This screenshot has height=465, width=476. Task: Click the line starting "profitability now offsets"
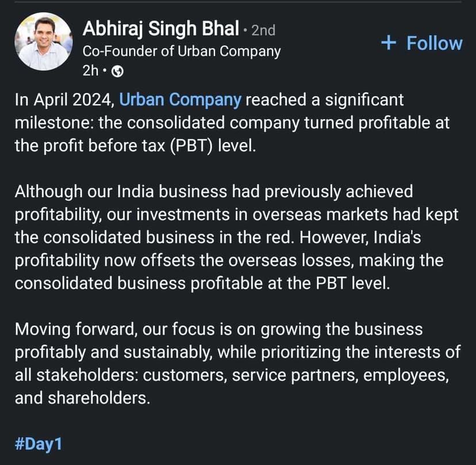229,261
